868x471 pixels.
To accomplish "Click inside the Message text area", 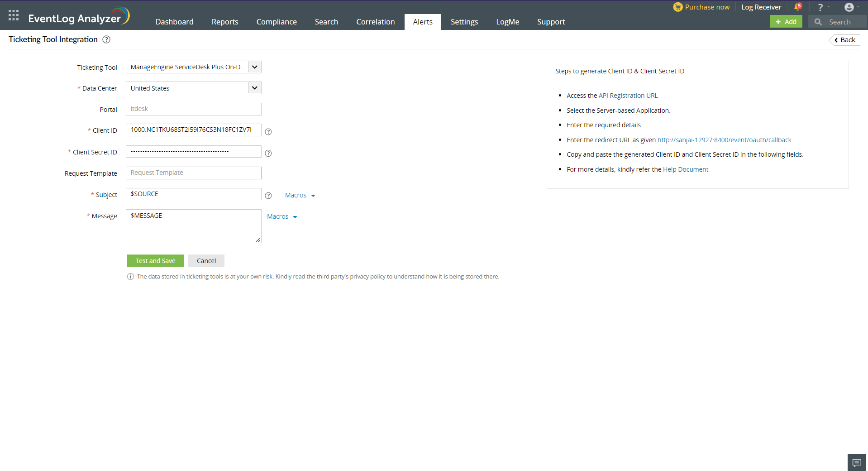I will (194, 226).
